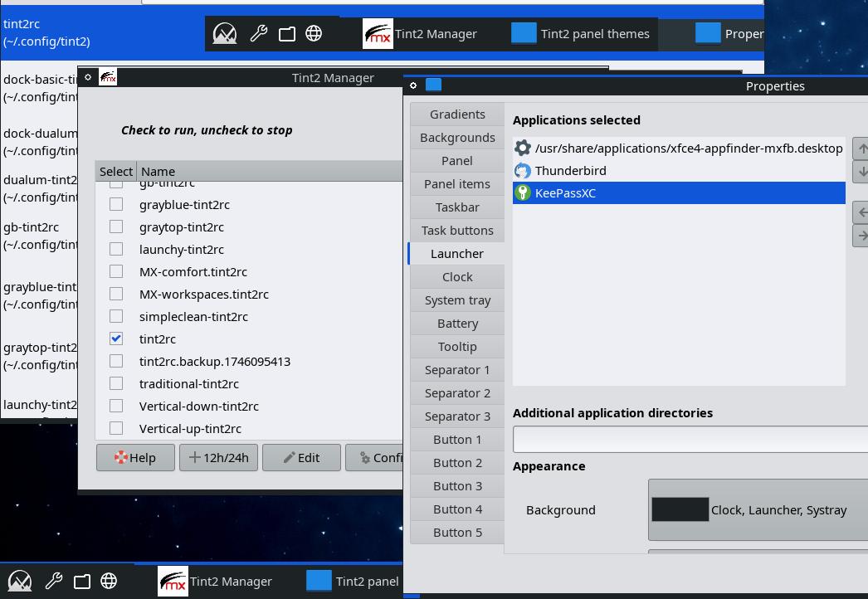868x599 pixels.
Task: Sort list by the Name column header
Action: pyautogui.click(x=270, y=171)
